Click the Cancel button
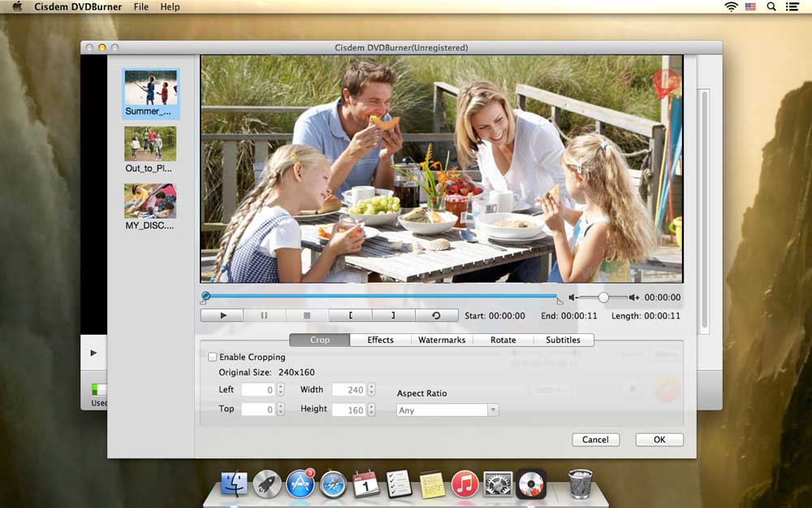Image resolution: width=812 pixels, height=508 pixels. tap(595, 440)
